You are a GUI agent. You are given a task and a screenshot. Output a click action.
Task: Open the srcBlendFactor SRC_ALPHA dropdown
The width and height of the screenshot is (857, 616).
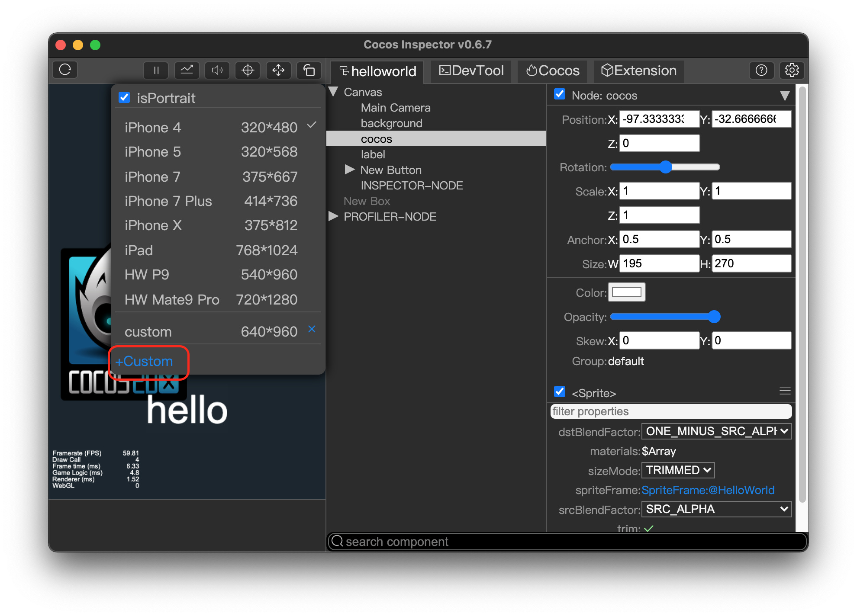click(716, 509)
